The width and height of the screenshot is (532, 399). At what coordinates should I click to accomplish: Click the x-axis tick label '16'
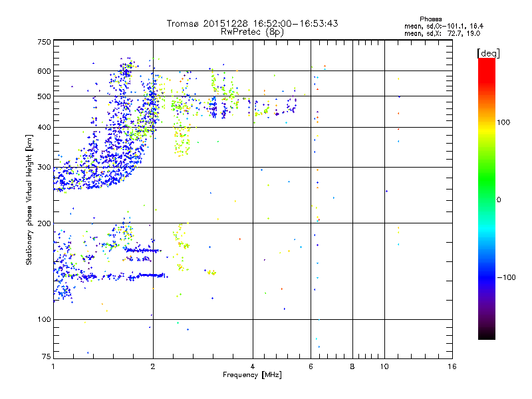point(452,366)
